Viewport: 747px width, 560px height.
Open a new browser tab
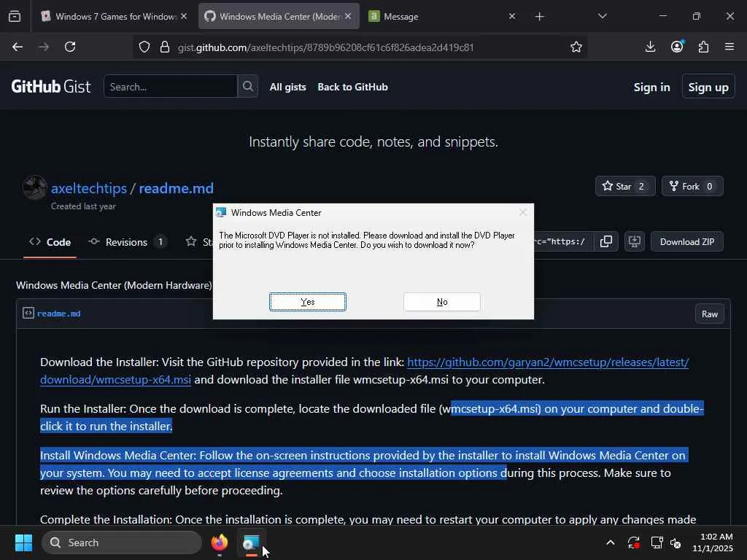539,17
